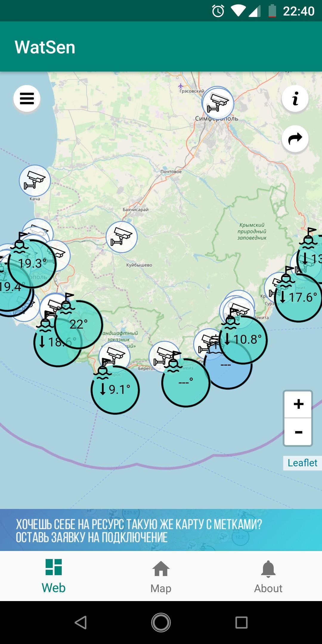Screen dimensions: 322x644
Task: Switch to the Map tab
Action: pyautogui.click(x=161, y=575)
